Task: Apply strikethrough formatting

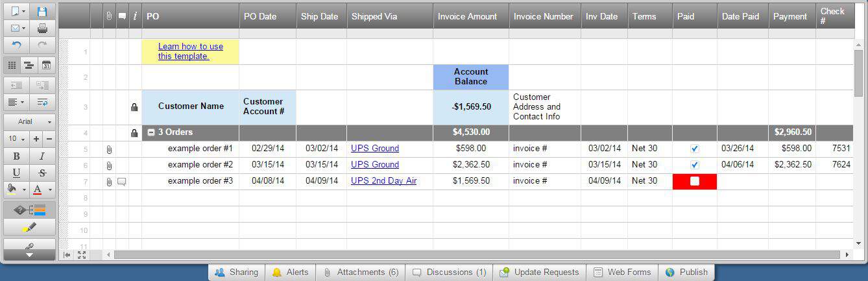Action: [x=42, y=173]
